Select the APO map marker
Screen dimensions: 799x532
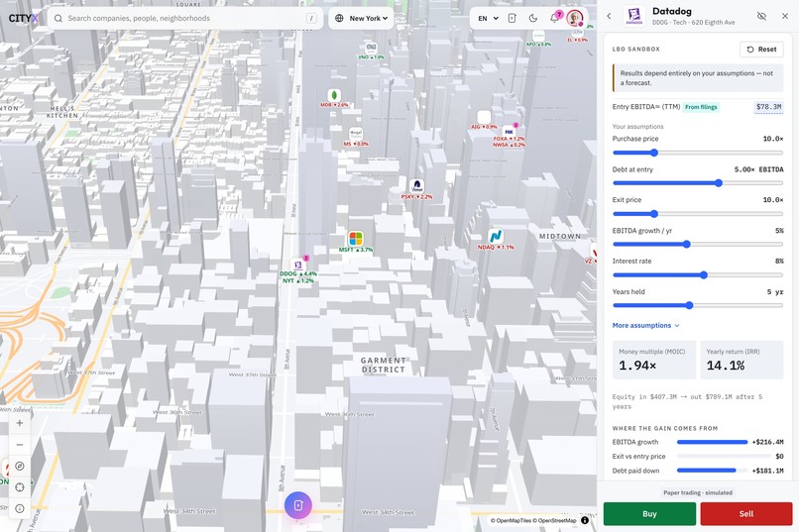tap(538, 37)
